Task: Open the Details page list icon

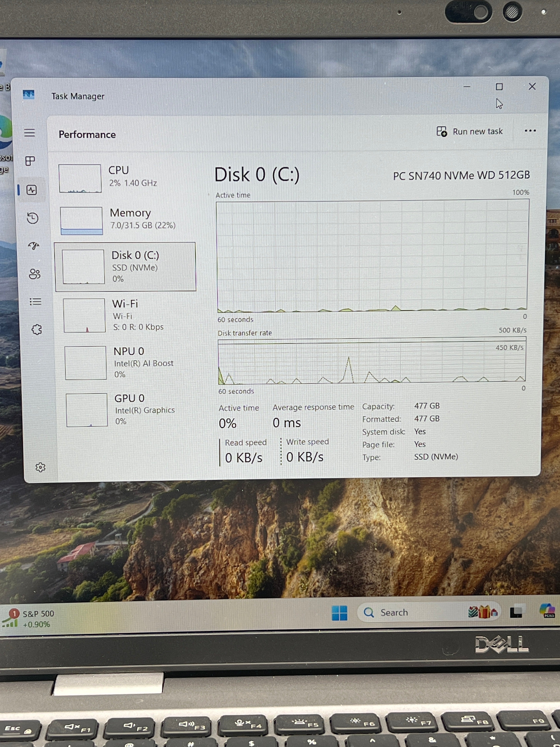Action: pos(35,301)
